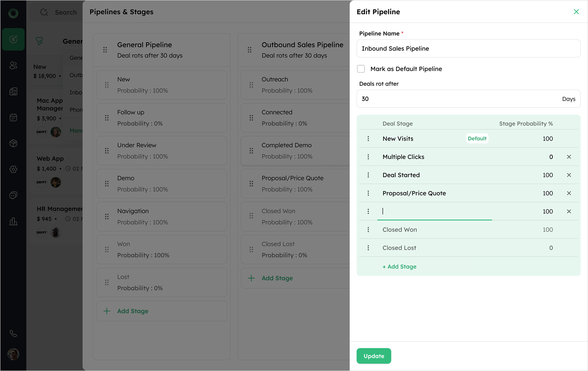Open the contacts icon in sidebar
Viewport: 588px width, 371px height.
coord(13,65)
